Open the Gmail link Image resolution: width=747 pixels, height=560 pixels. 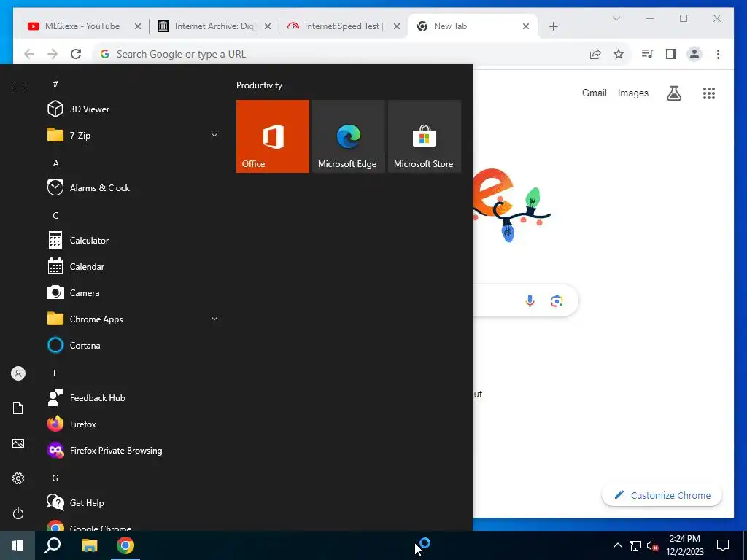[595, 93]
